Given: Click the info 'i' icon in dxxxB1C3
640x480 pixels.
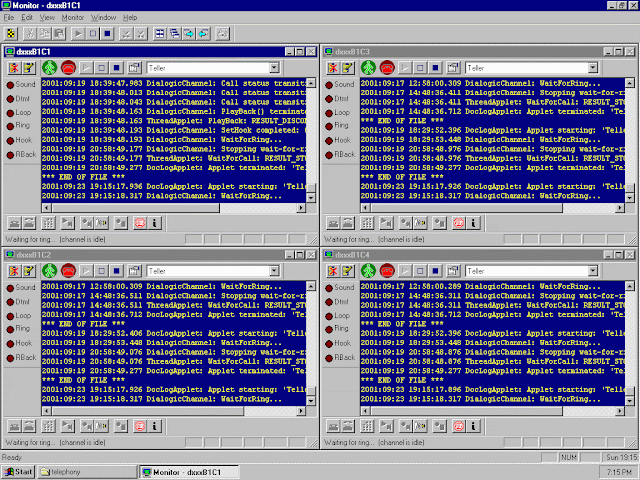Looking at the screenshot, I should click(x=473, y=223).
